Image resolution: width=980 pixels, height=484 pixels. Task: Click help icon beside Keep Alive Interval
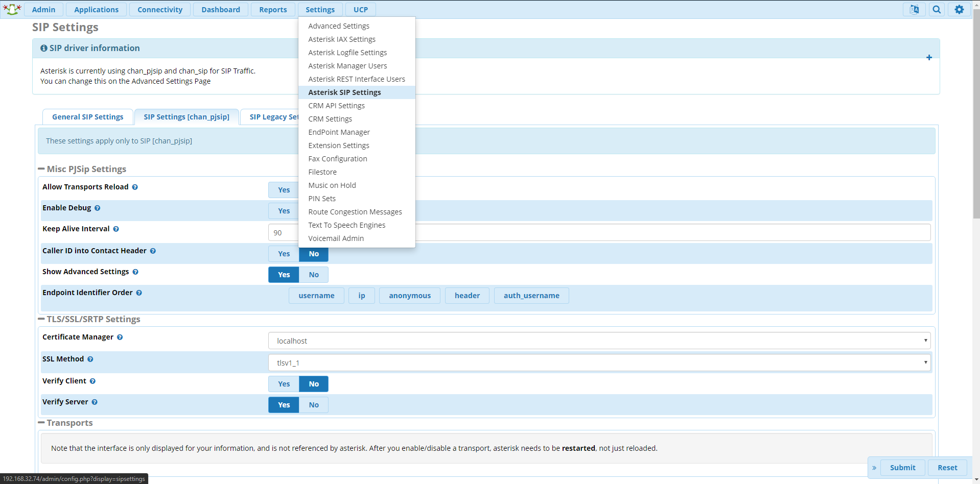pyautogui.click(x=116, y=229)
